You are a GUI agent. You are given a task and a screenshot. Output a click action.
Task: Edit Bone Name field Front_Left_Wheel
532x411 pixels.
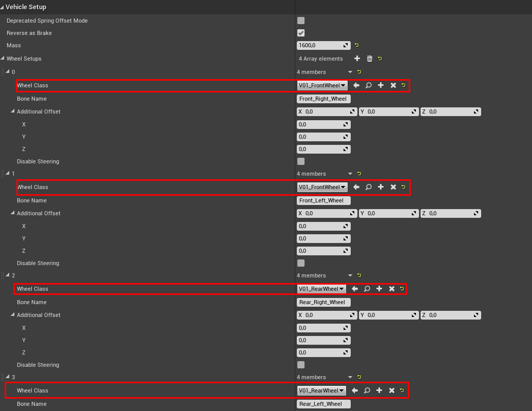tap(324, 200)
